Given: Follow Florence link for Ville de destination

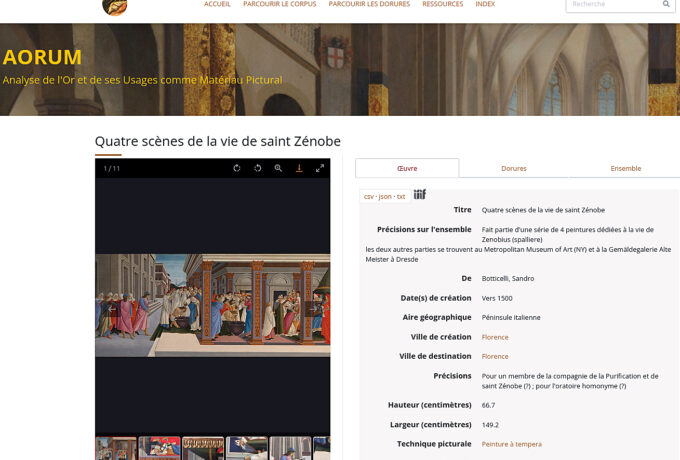Looking at the screenshot, I should (x=495, y=356).
